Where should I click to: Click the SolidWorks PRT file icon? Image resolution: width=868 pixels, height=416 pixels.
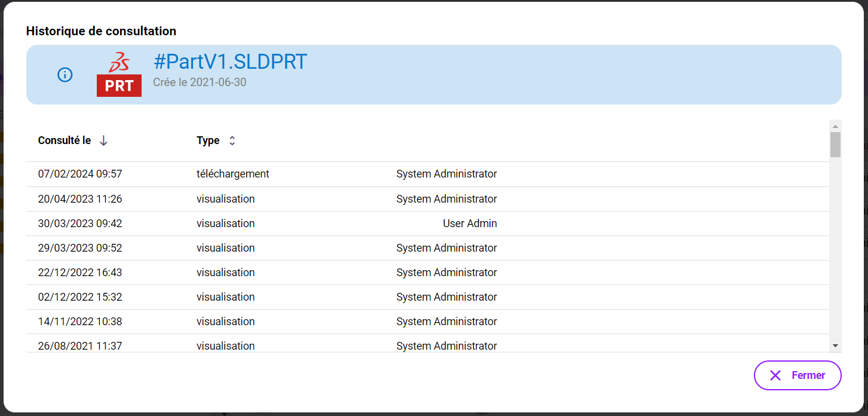pyautogui.click(x=119, y=75)
